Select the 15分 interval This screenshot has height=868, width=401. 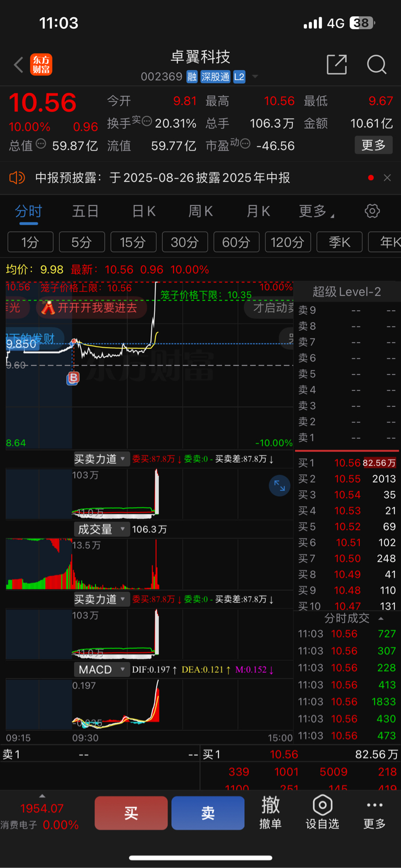point(133,242)
